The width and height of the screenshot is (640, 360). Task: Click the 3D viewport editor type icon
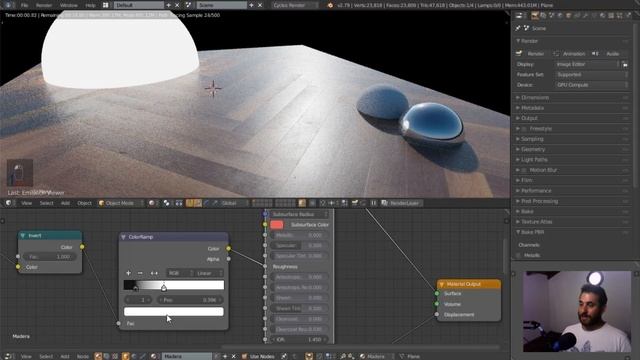click(x=9, y=203)
